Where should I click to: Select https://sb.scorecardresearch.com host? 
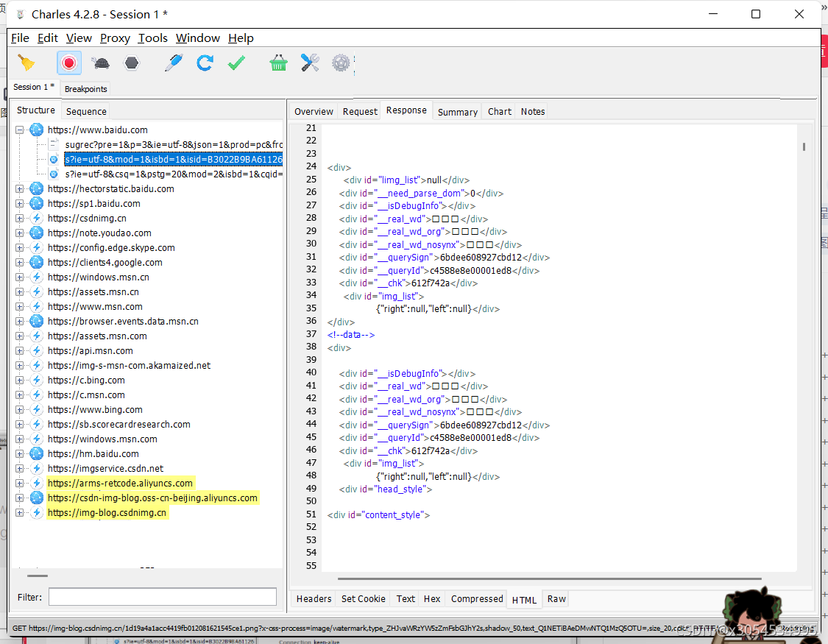click(x=118, y=425)
